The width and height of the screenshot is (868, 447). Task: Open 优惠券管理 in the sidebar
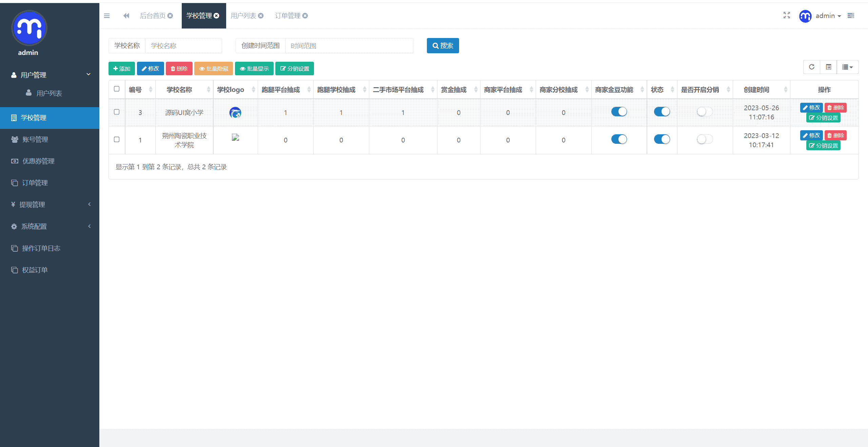(x=38, y=161)
